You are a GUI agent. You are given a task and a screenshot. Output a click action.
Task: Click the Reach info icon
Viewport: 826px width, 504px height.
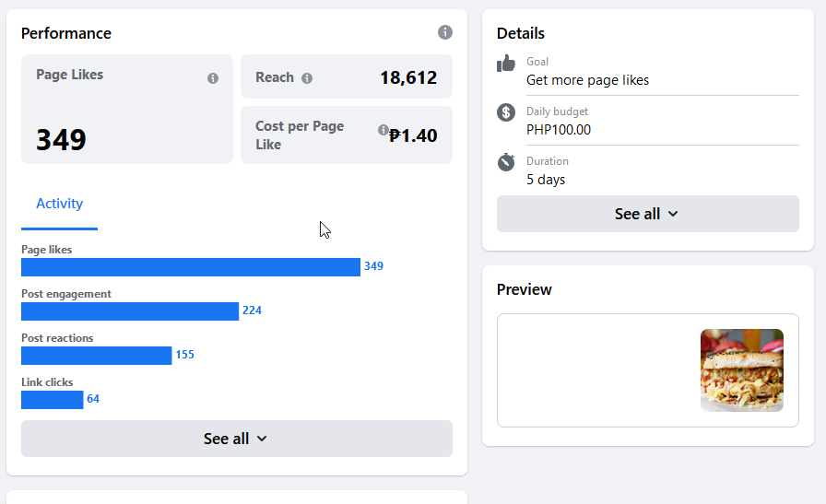[307, 78]
